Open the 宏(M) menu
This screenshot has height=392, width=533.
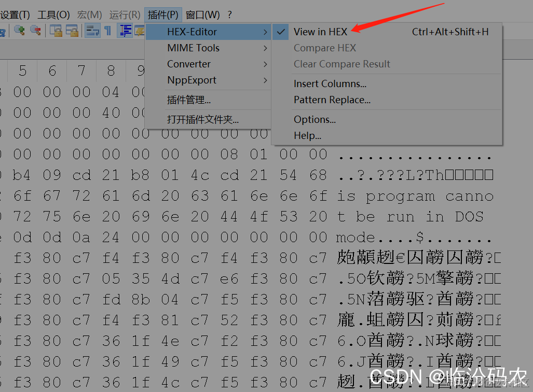click(x=89, y=15)
